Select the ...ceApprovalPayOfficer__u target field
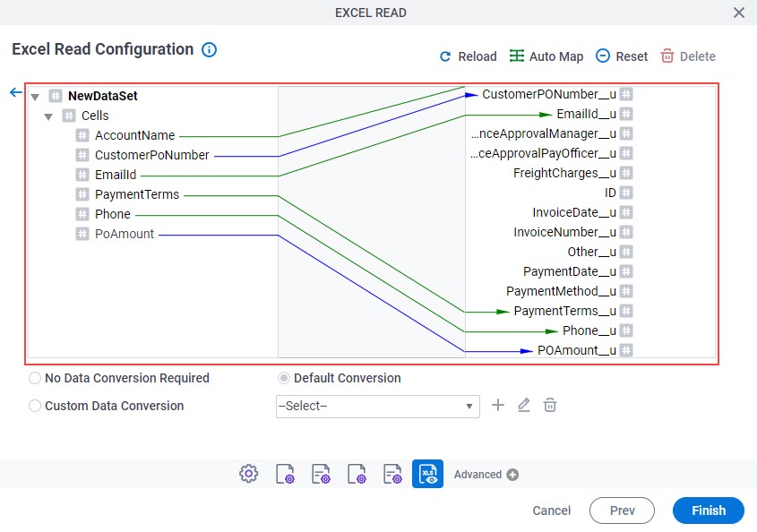Screen dimensions: 757x532 click(544, 153)
